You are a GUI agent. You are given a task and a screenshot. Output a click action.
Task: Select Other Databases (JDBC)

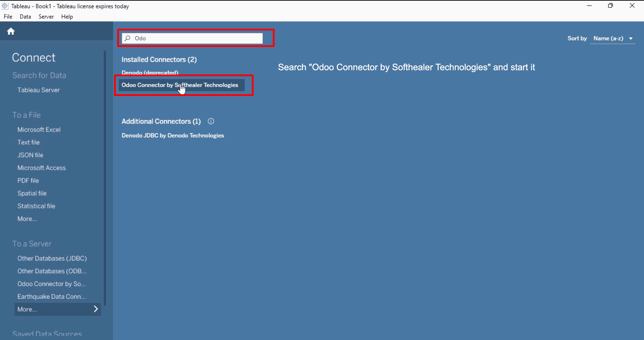pos(52,258)
